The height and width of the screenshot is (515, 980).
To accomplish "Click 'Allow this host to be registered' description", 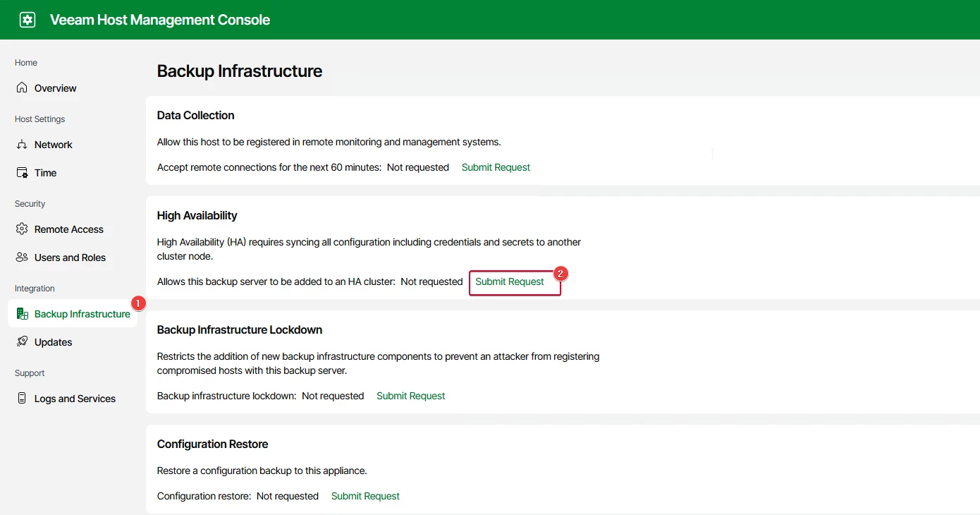I will (329, 142).
